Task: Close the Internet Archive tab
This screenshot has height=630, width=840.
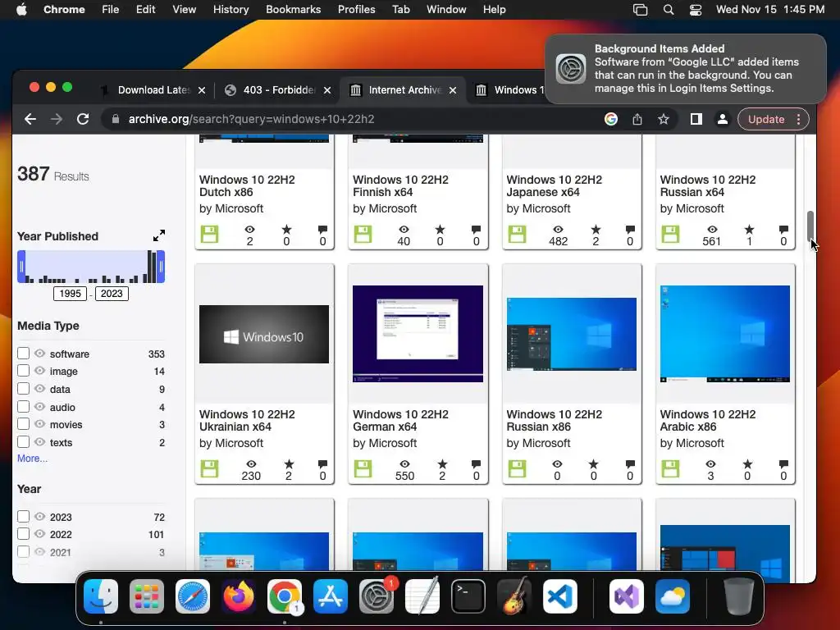Action: (x=453, y=90)
